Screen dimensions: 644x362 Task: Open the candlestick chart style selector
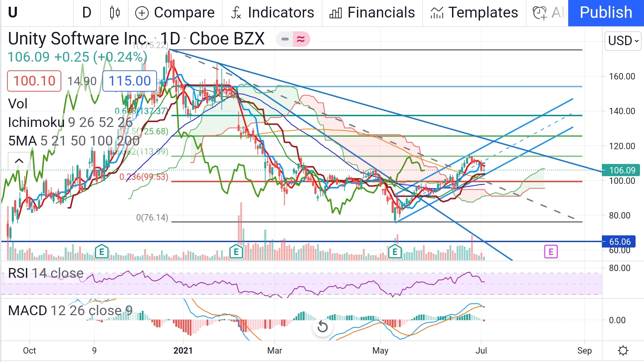(115, 13)
